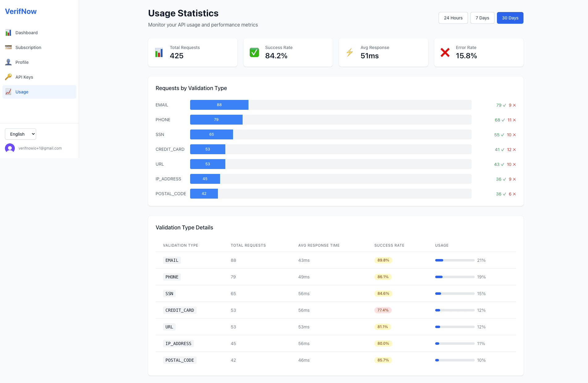Click the Usage line chart icon
The image size is (588, 383).
[x=8, y=92]
